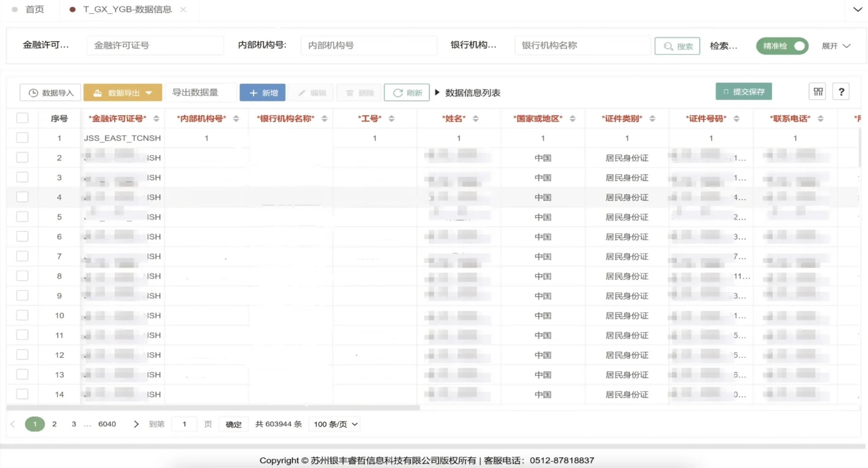Screen dimensions: 868x468
Task: Close the T_GX_YGB-数据信息 tab
Action: (183, 10)
